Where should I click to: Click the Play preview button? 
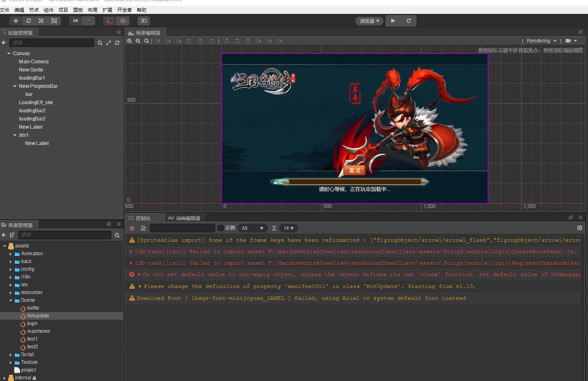click(393, 21)
